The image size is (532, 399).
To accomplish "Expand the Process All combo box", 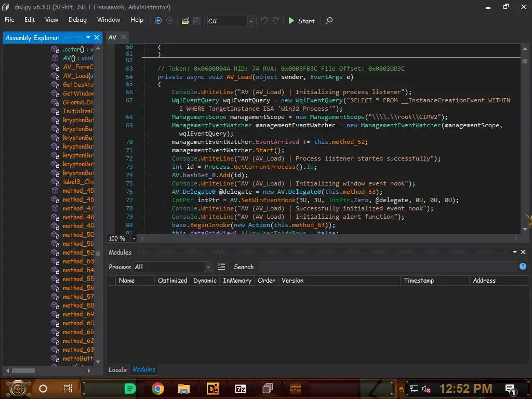I will point(208,267).
